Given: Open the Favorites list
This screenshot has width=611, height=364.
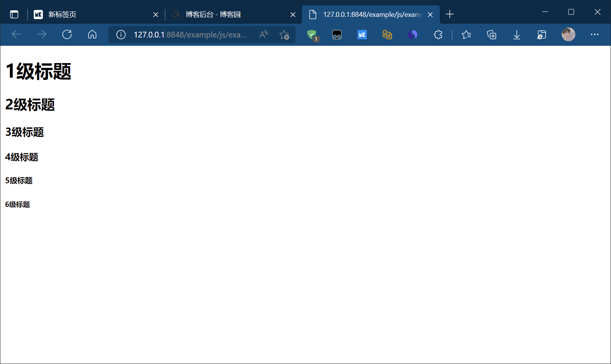Looking at the screenshot, I should (466, 35).
